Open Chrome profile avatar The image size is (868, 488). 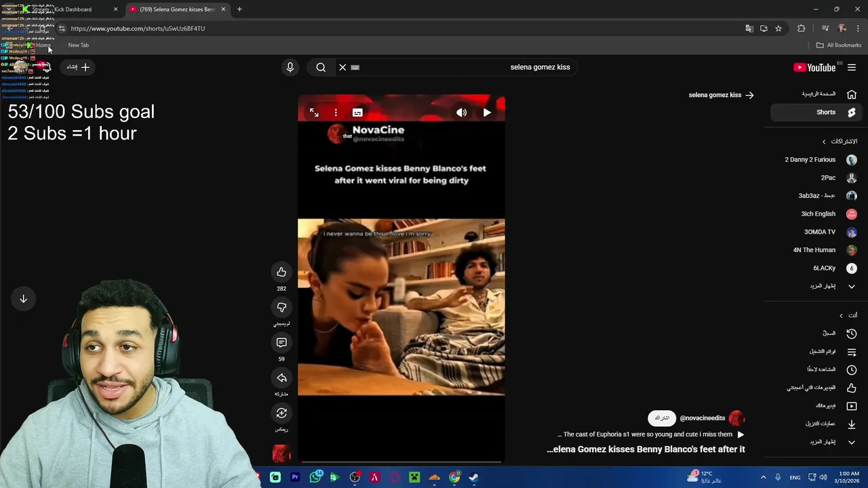pyautogui.click(x=842, y=28)
